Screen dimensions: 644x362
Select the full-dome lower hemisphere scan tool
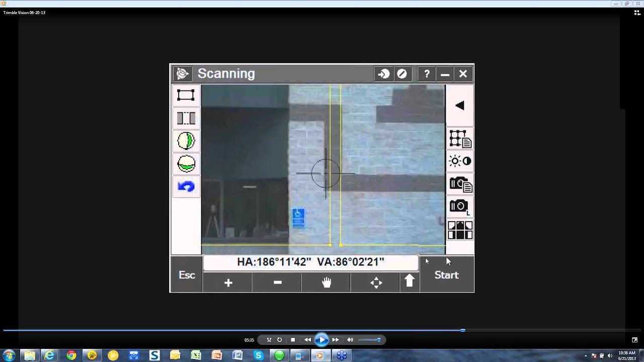pos(186,164)
